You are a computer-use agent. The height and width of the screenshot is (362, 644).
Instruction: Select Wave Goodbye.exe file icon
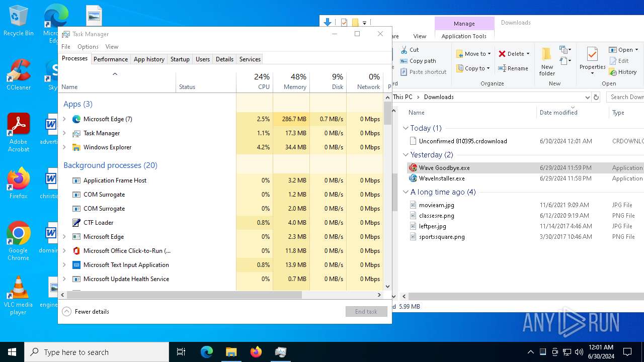(413, 168)
